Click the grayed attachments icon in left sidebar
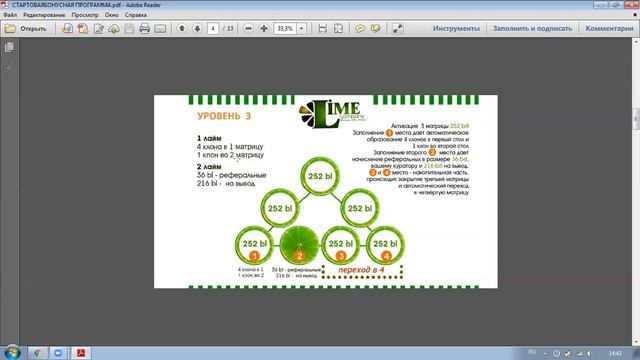Viewport: 640px width, 360px height. [9, 67]
